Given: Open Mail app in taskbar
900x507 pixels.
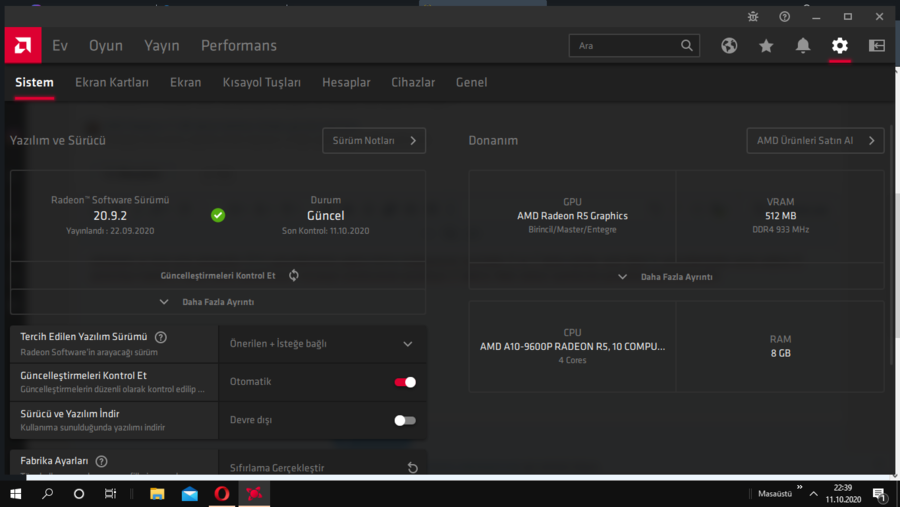Looking at the screenshot, I should pyautogui.click(x=189, y=494).
